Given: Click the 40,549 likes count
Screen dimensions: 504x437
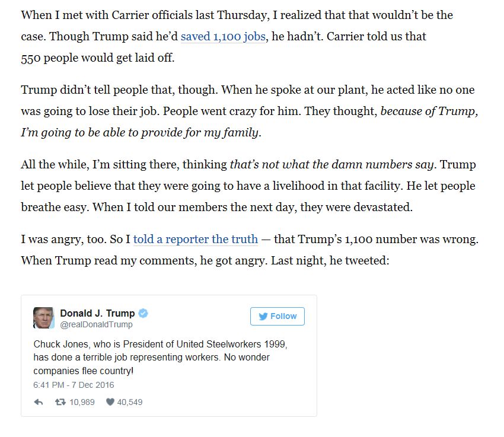Looking at the screenshot, I should pos(129,402).
